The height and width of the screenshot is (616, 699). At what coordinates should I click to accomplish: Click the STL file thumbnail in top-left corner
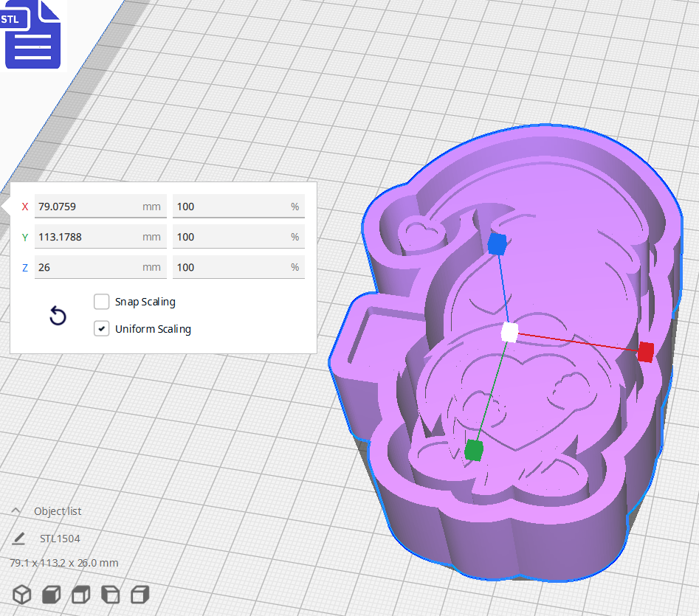tap(32, 35)
